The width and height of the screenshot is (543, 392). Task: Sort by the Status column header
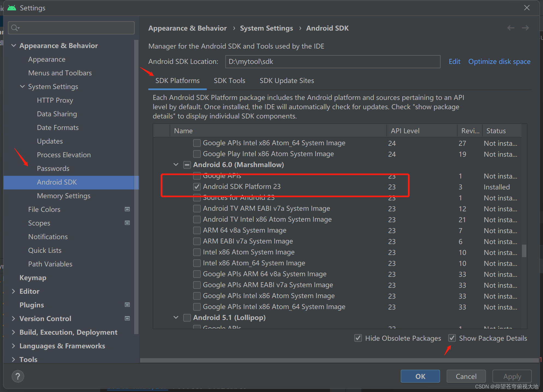(502, 131)
